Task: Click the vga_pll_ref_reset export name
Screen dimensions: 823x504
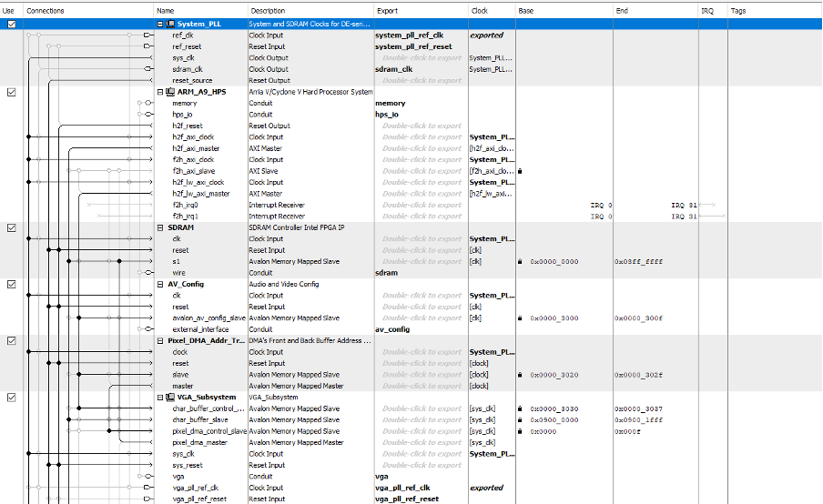Action: tap(407, 499)
